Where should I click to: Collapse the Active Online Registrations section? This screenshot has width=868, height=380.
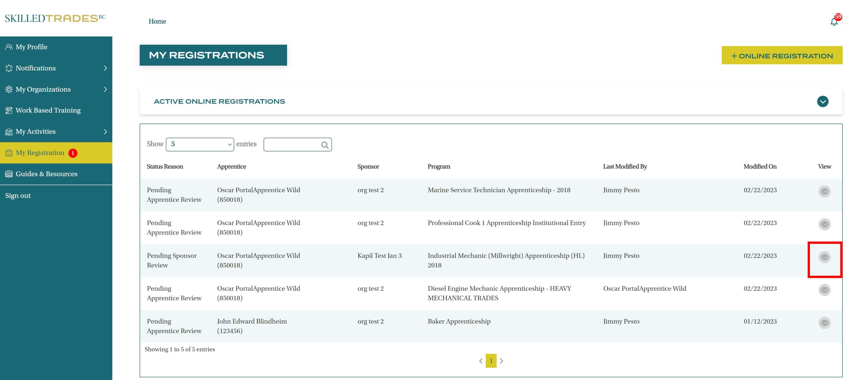coord(822,102)
